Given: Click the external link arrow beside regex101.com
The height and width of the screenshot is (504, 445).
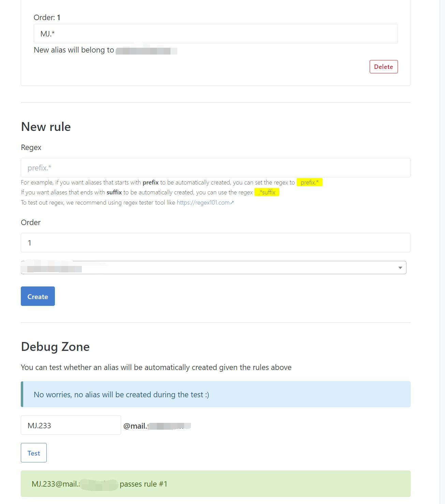Looking at the screenshot, I should (233, 202).
